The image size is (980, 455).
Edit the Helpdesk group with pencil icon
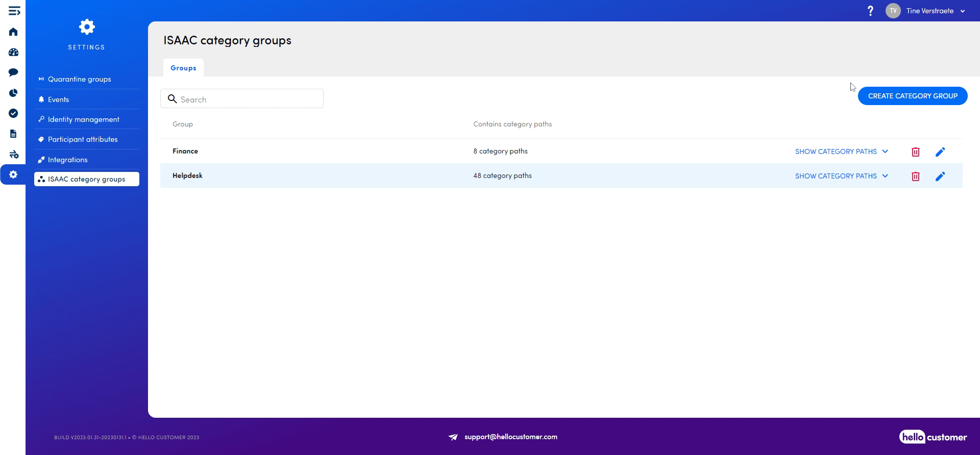(940, 176)
